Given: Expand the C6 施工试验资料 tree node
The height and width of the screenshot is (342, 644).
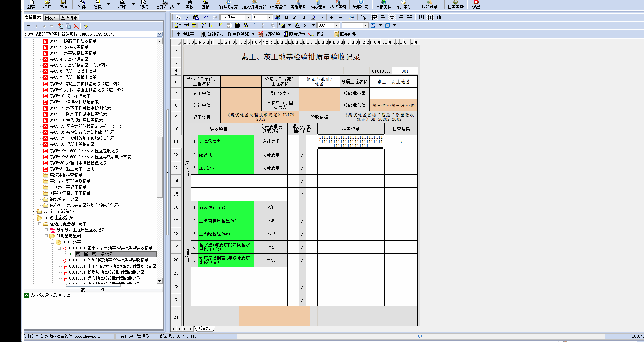Looking at the screenshot, I should click(34, 212).
